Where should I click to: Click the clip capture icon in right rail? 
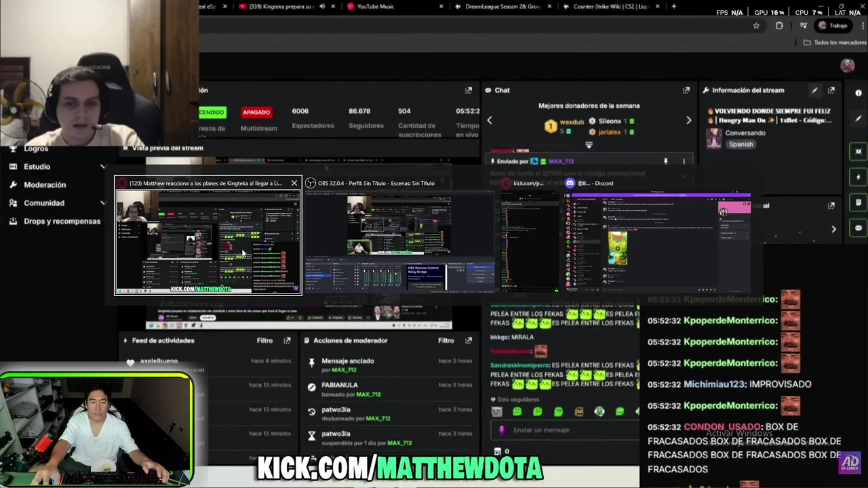pos(859,151)
